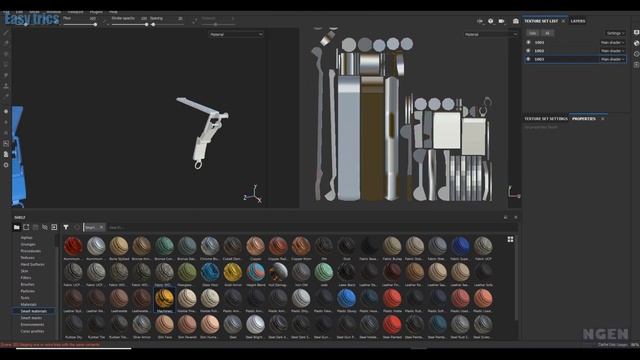Click the shelf filter funnel icon

pos(66,227)
